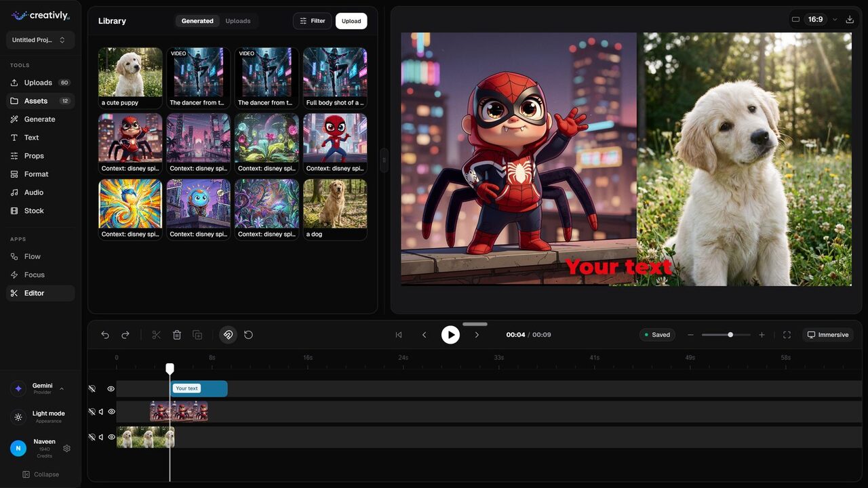Enable Immersive mode
The image size is (868, 488).
pos(827,334)
